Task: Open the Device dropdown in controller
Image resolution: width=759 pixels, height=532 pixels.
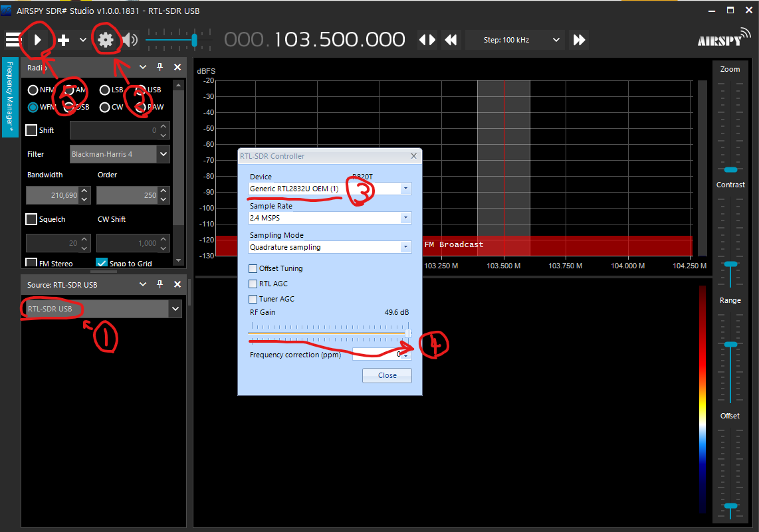Action: point(405,189)
